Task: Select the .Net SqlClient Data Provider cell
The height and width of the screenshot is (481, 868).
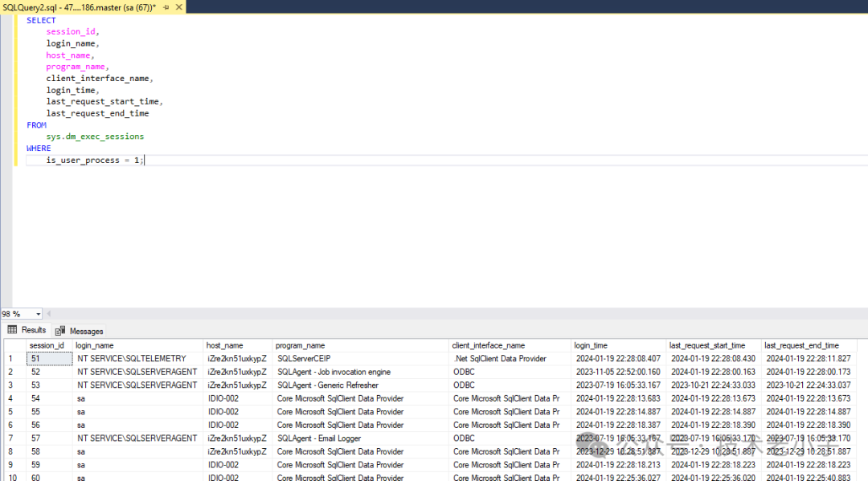Action: click(510, 359)
